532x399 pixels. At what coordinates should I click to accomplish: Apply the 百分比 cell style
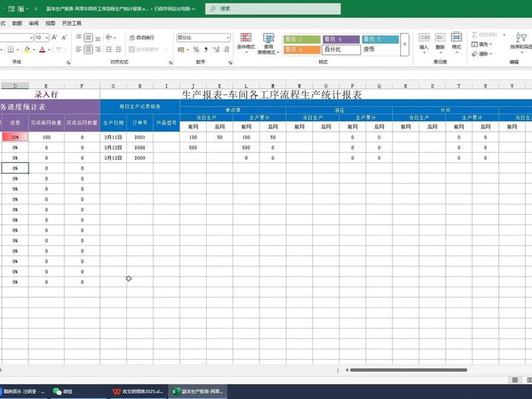click(x=341, y=49)
